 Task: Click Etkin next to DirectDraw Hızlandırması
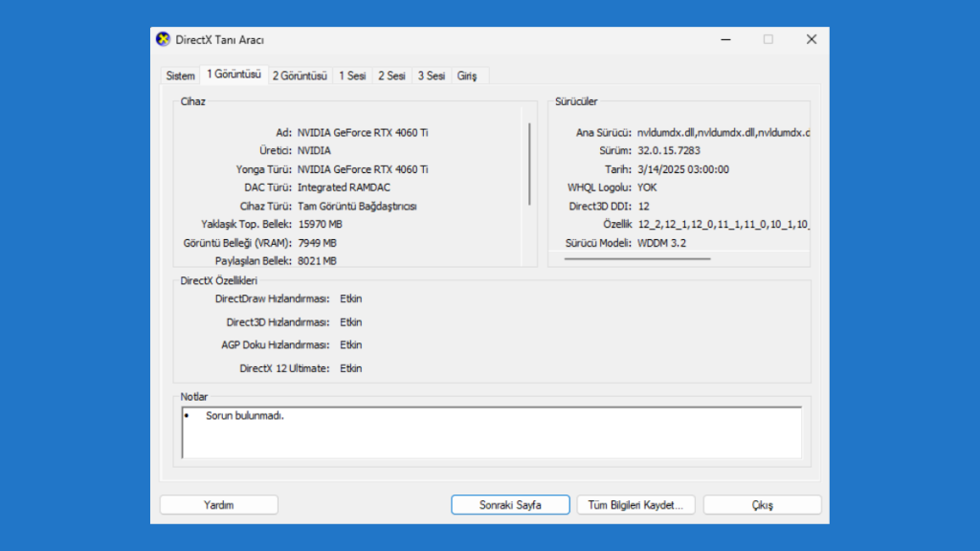click(350, 298)
